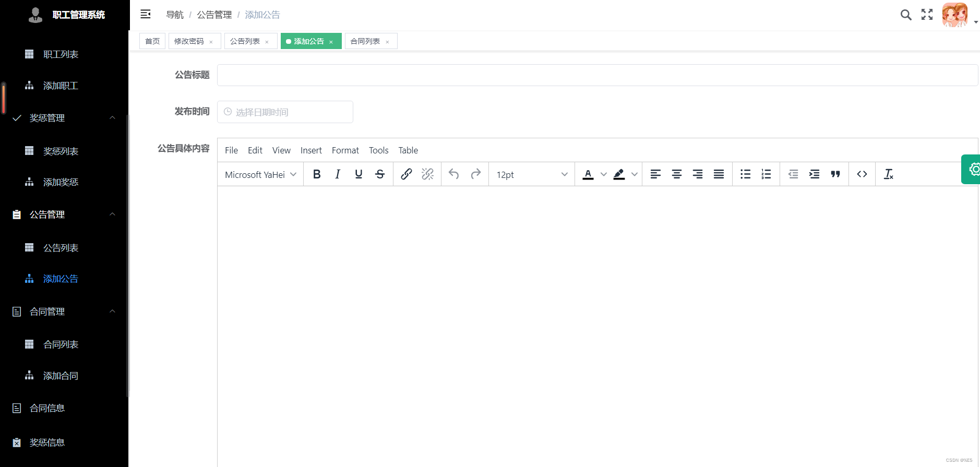Align text left
Image resolution: width=980 pixels, height=467 pixels.
[655, 174]
